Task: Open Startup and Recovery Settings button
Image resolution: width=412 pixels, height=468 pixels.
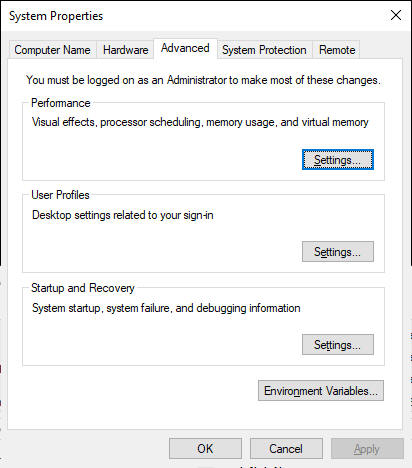Action: [x=338, y=345]
